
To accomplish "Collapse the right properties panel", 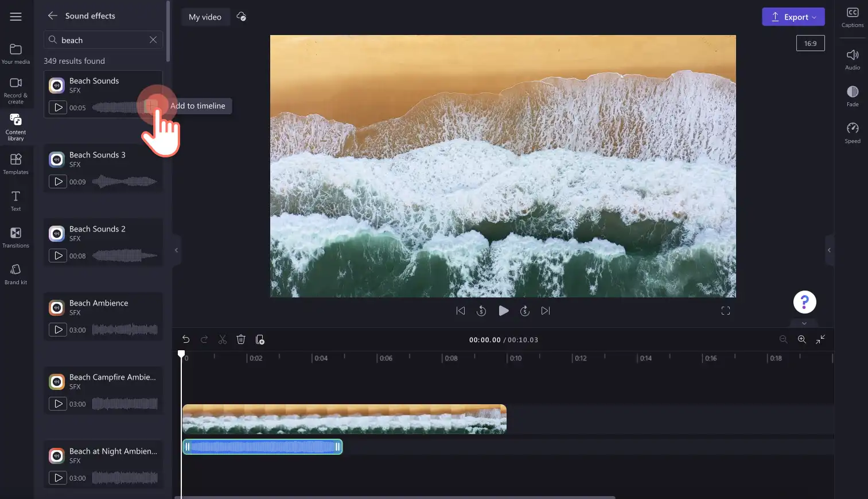I will tap(829, 250).
